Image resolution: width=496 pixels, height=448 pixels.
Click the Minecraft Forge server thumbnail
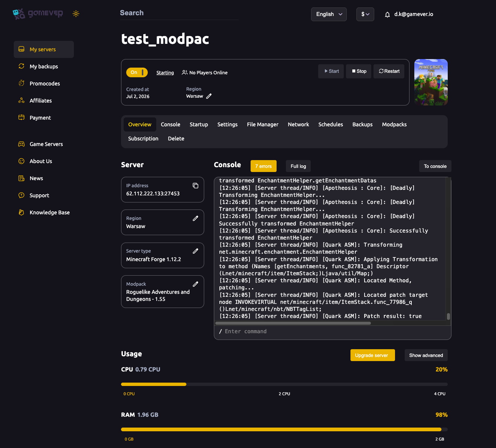click(x=431, y=82)
